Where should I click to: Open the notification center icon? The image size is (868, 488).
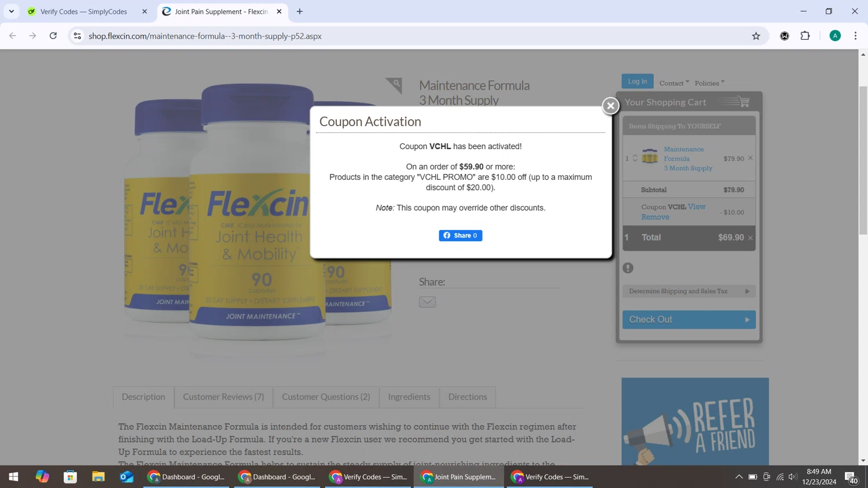tap(851, 477)
